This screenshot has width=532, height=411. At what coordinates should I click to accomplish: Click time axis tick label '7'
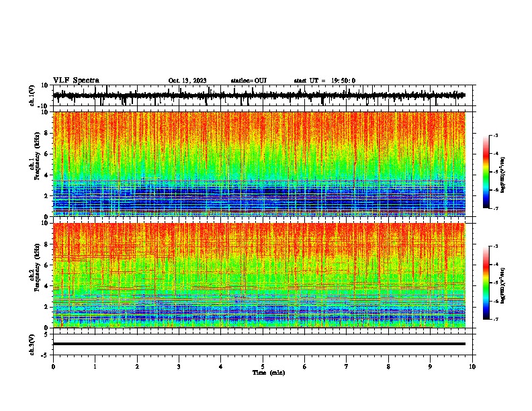tap(347, 367)
